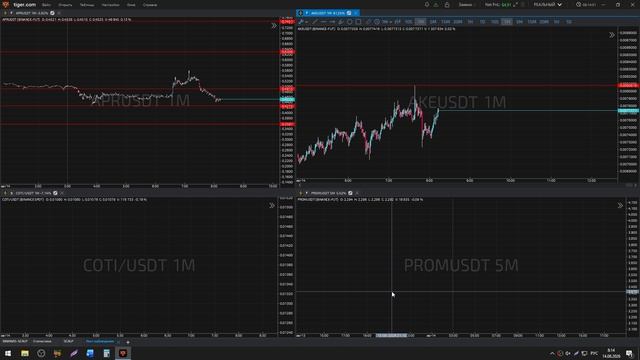Image resolution: width=640 pixels, height=360 pixels.
Task: Open the third item in top menu bar
Action: point(87,5)
